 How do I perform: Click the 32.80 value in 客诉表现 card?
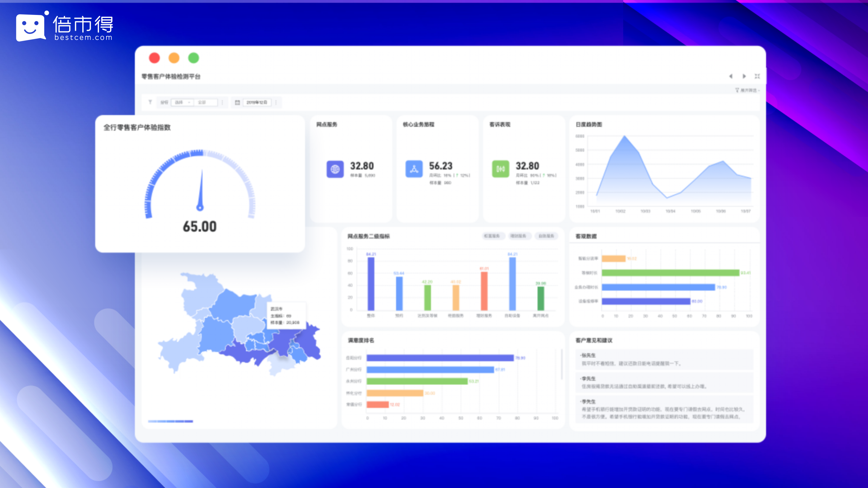527,166
